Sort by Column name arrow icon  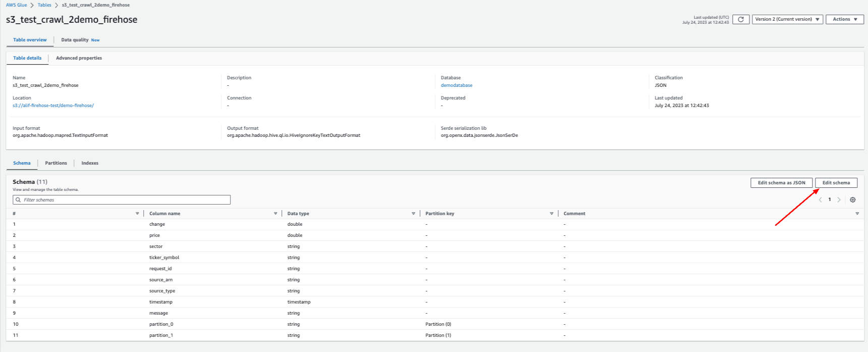point(275,214)
